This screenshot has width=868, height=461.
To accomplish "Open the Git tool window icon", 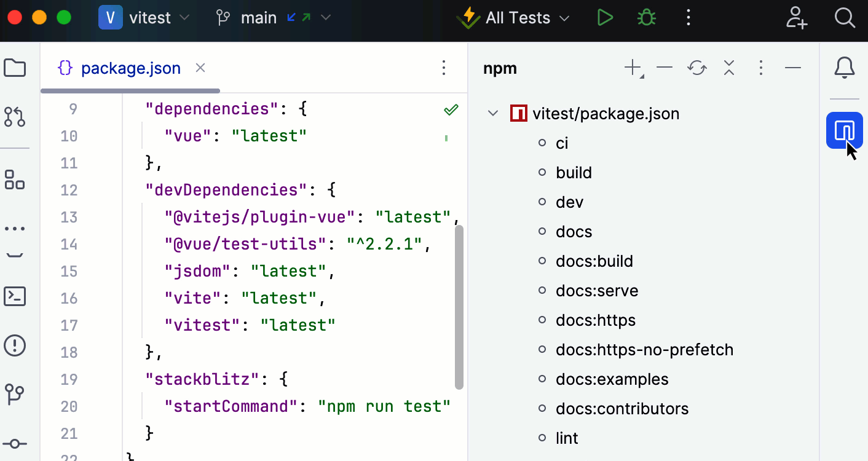I will point(15,395).
